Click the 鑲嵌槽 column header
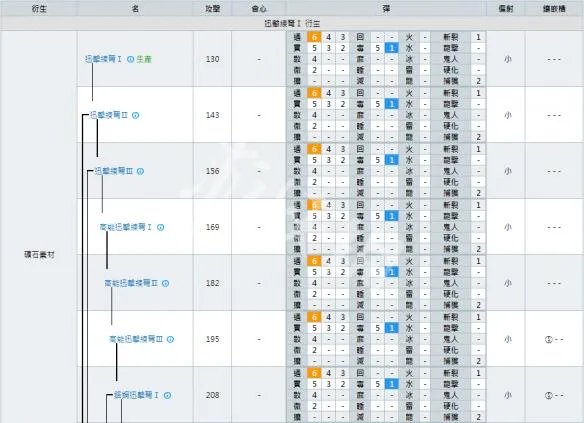584x423 pixels. point(554,9)
